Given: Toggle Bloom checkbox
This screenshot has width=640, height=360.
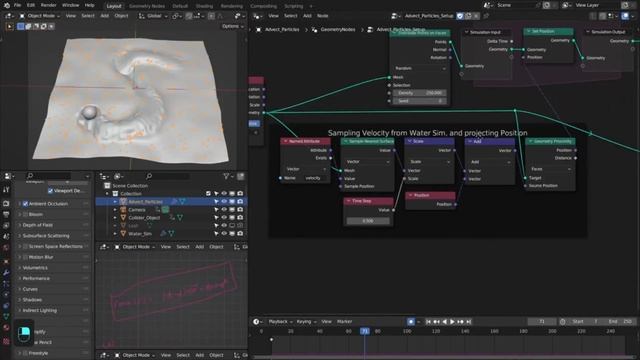Looking at the screenshot, I should [25, 214].
